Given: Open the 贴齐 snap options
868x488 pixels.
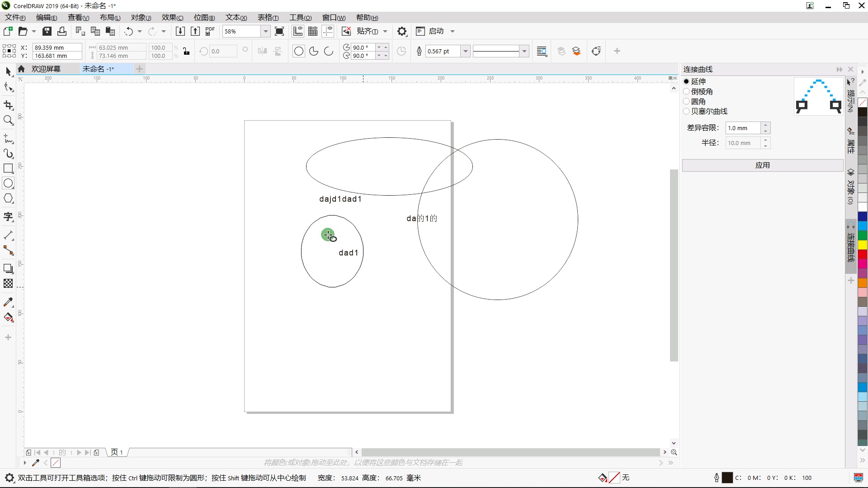Looking at the screenshot, I should (x=367, y=31).
